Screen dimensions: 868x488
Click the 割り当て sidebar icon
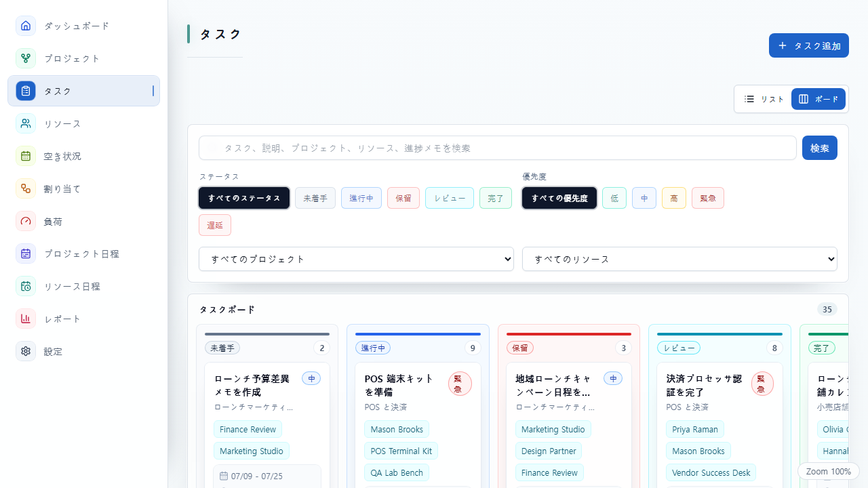[x=26, y=188]
